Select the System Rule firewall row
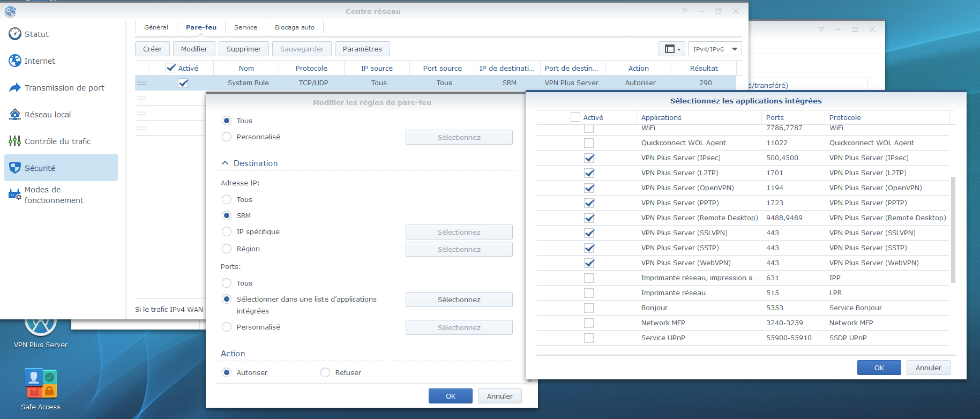980x419 pixels. [x=248, y=83]
